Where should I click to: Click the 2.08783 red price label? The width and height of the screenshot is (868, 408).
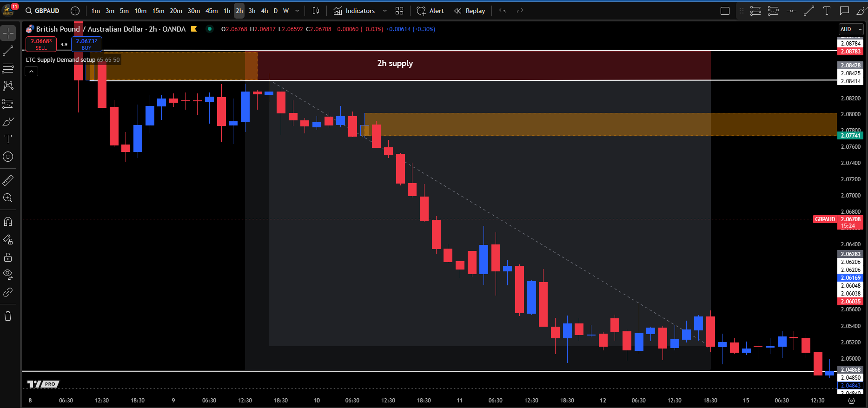click(850, 52)
